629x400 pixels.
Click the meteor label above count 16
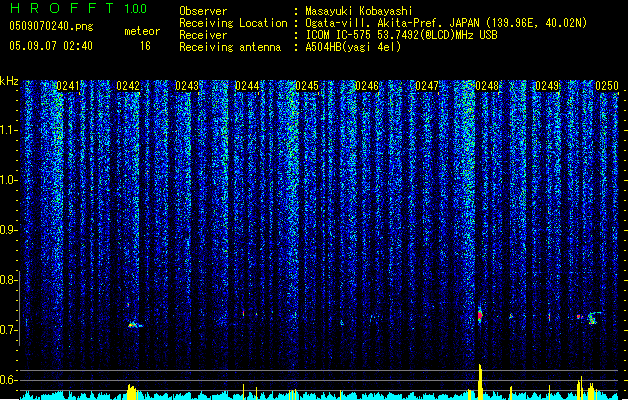pos(142,31)
